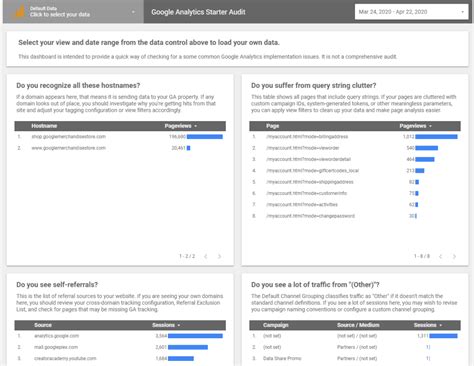This screenshot has width=474, height=366.
Task: Select the mode=billingaddress page row
Action: point(355,137)
